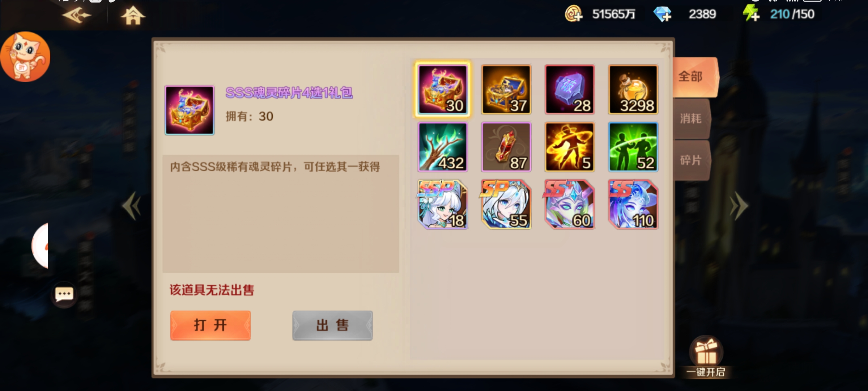Screen dimensions: 868x391
Task: Select the SS+ character fragment with 60
Action: point(570,204)
